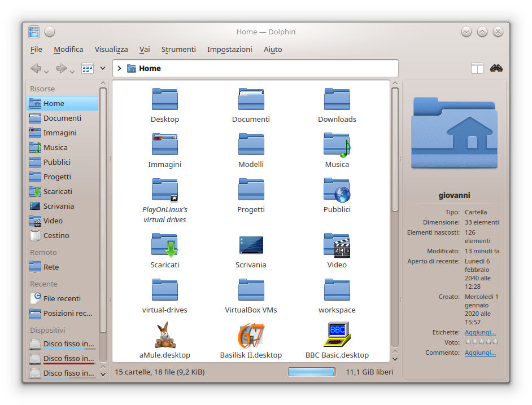
Task: Open the Strumenti menu
Action: [x=178, y=50]
